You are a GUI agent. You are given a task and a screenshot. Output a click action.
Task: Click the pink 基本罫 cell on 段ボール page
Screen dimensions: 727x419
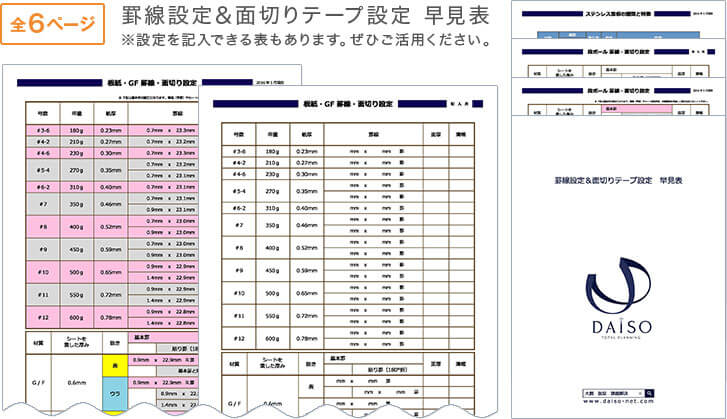point(637,109)
